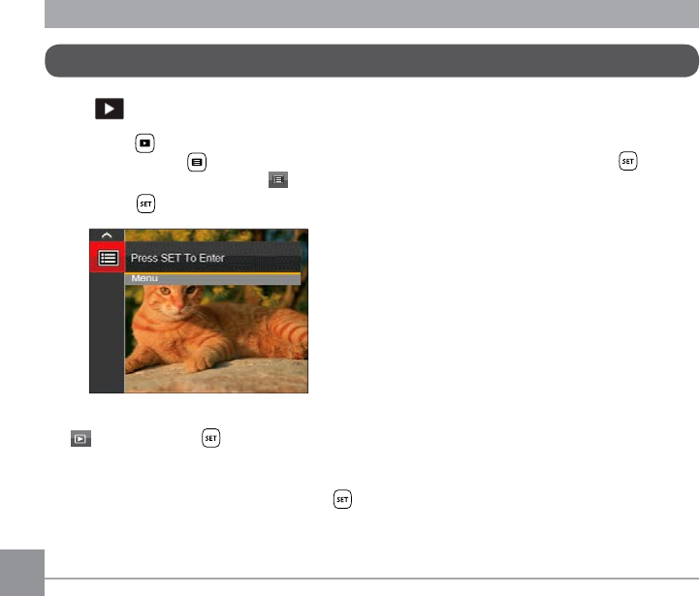Click the dark sidebar below the red menu icon
This screenshot has height=596, width=700.
(x=107, y=332)
